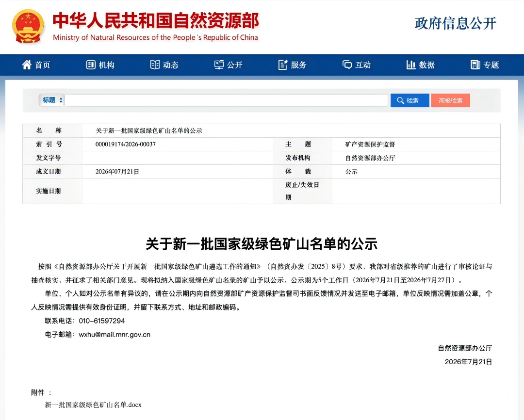Click the 索引号 label cell

point(52,145)
